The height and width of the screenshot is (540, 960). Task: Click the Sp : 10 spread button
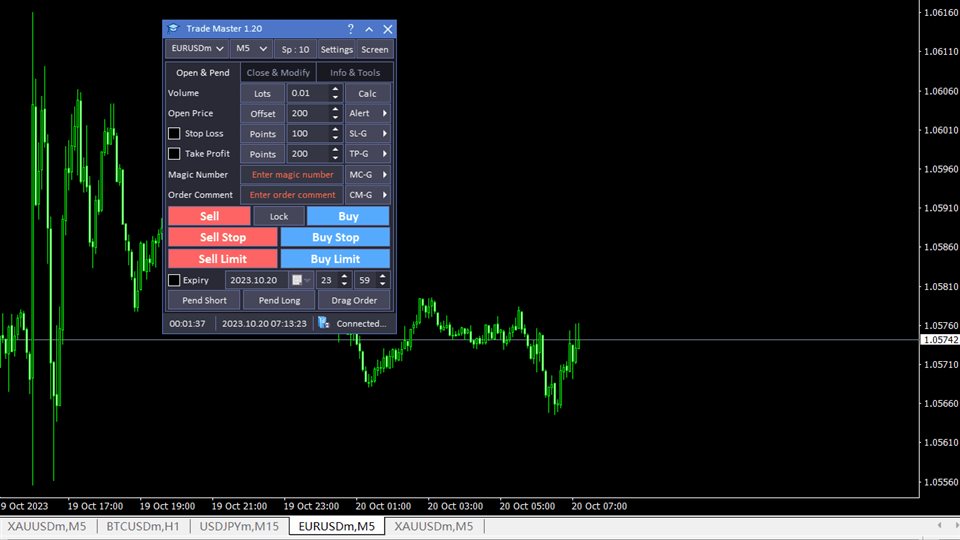(x=295, y=50)
